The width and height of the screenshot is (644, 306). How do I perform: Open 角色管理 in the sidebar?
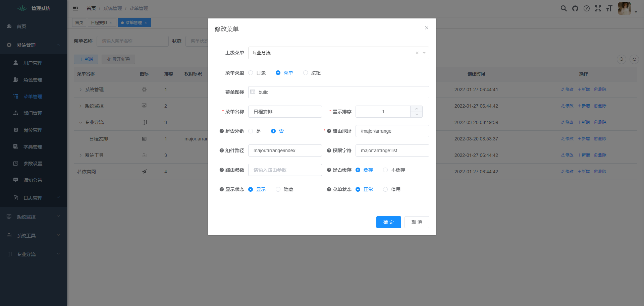[34, 79]
